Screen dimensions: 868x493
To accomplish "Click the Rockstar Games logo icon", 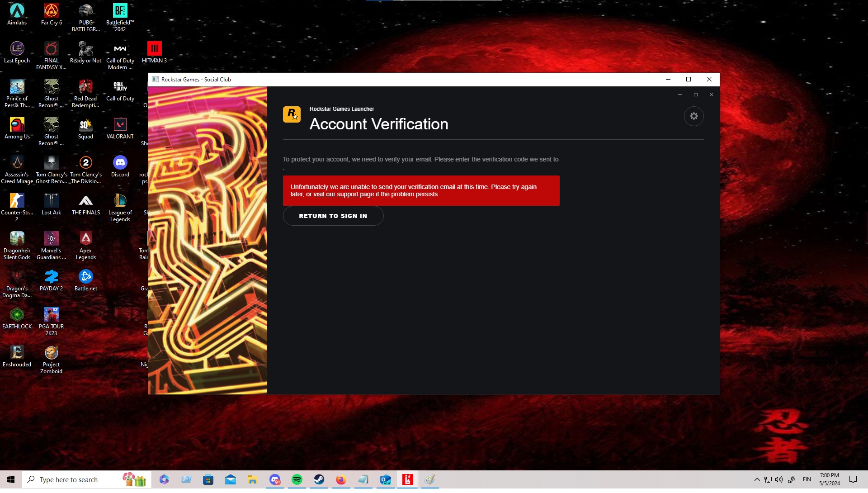I will click(x=292, y=114).
